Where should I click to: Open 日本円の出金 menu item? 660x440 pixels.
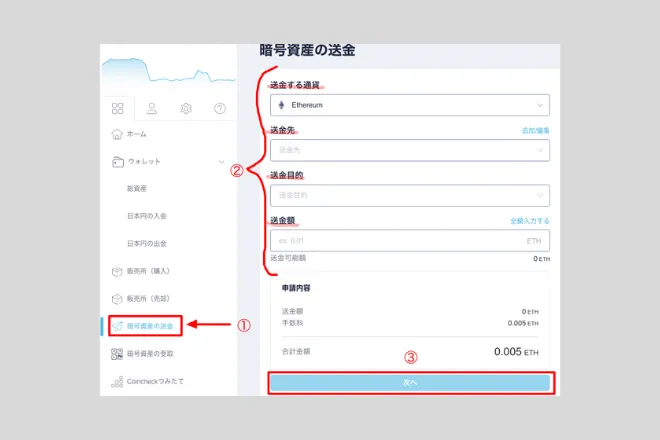(147, 243)
